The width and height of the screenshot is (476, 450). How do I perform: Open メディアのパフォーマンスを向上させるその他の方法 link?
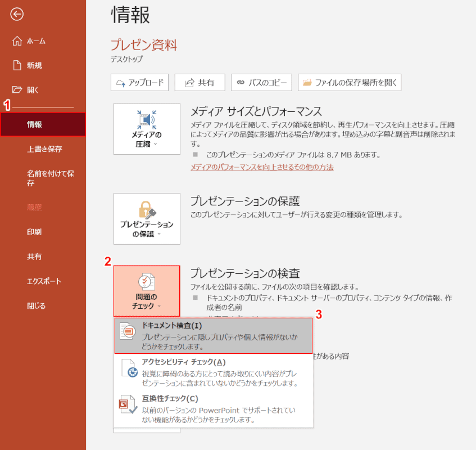pyautogui.click(x=262, y=167)
